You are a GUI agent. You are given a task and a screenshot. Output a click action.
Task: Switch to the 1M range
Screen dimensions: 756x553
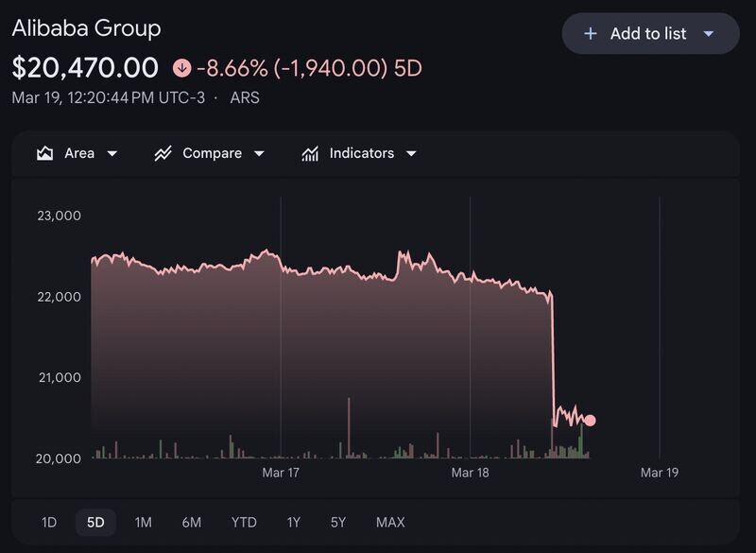click(144, 522)
